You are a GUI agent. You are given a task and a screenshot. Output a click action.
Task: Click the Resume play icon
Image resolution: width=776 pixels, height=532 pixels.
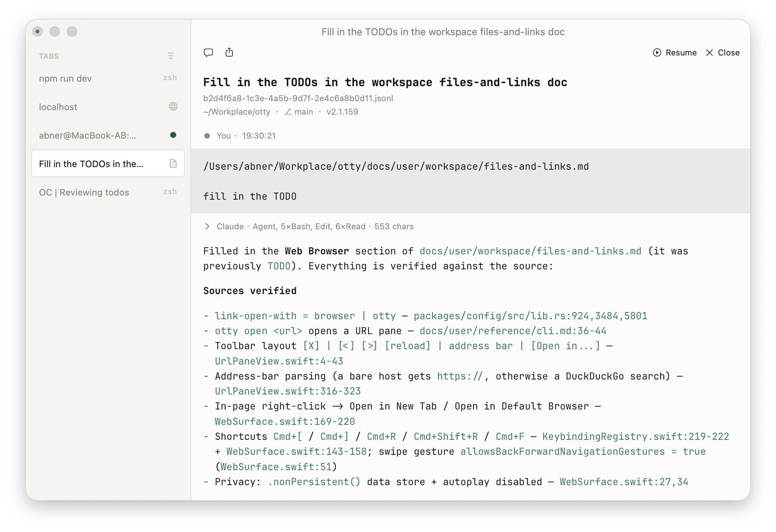tap(657, 52)
